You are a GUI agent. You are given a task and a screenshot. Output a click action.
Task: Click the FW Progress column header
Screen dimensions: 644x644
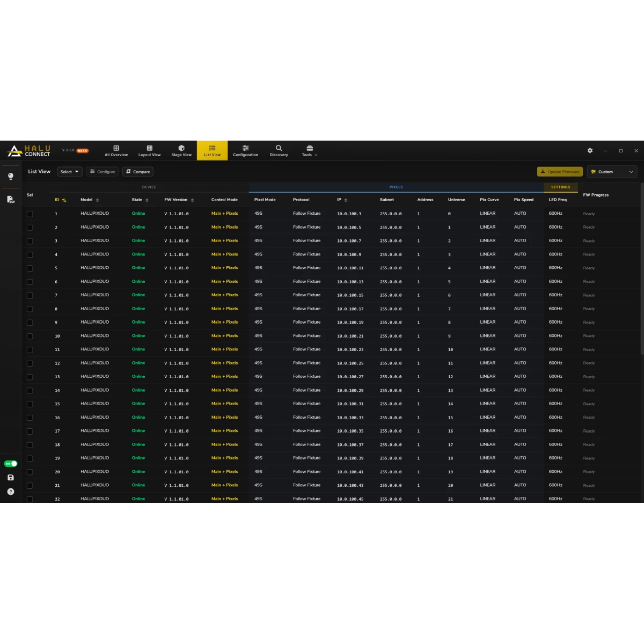(x=595, y=195)
